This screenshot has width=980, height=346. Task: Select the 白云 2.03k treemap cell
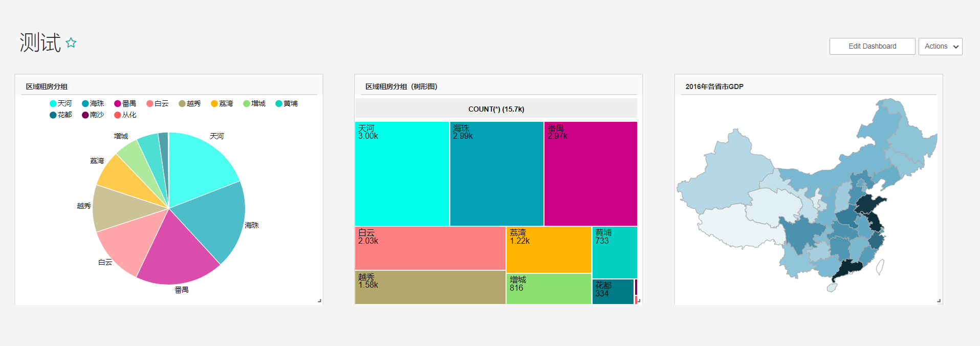coord(430,248)
